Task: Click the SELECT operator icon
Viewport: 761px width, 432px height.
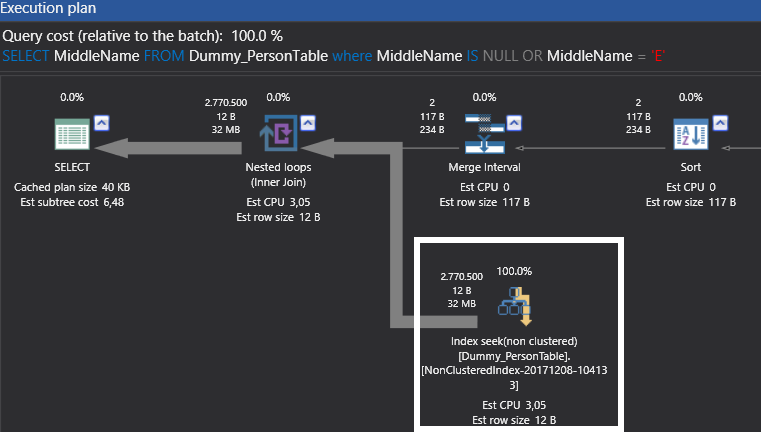Action: click(x=72, y=134)
